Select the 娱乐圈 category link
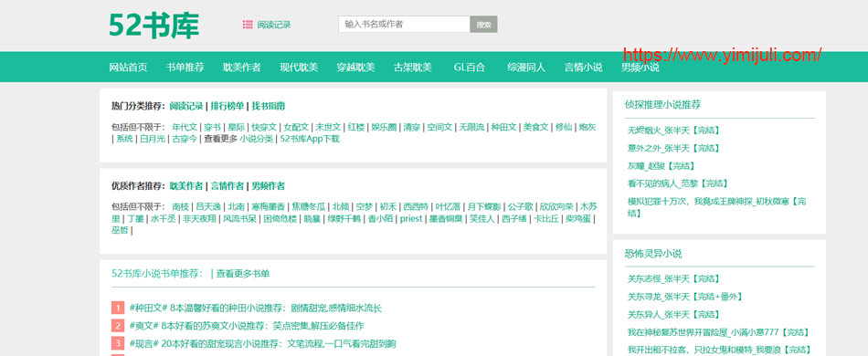 [384, 127]
